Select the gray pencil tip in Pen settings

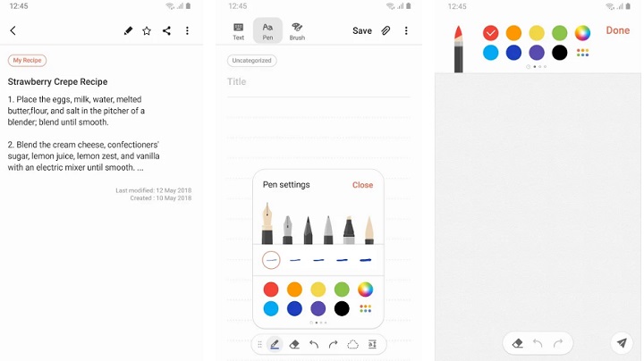(328, 231)
